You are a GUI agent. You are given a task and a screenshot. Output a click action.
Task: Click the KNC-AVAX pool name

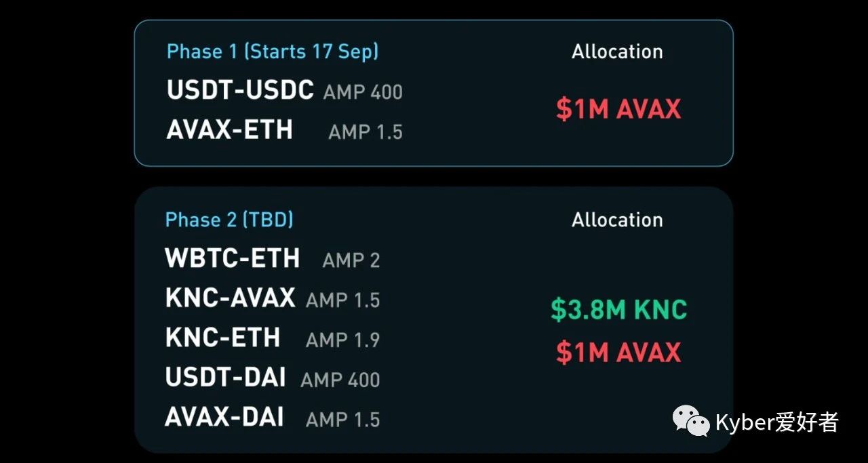(x=230, y=298)
